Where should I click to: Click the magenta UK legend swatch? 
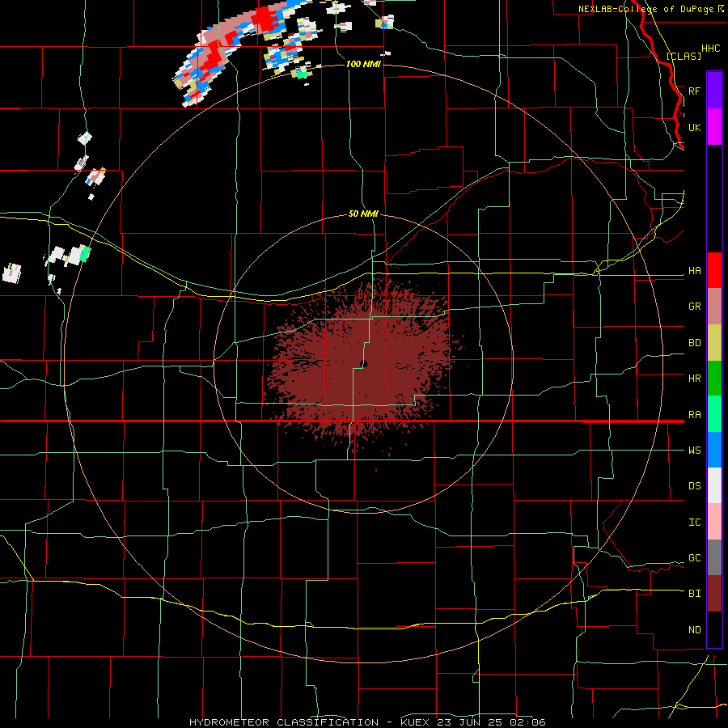[x=714, y=127]
